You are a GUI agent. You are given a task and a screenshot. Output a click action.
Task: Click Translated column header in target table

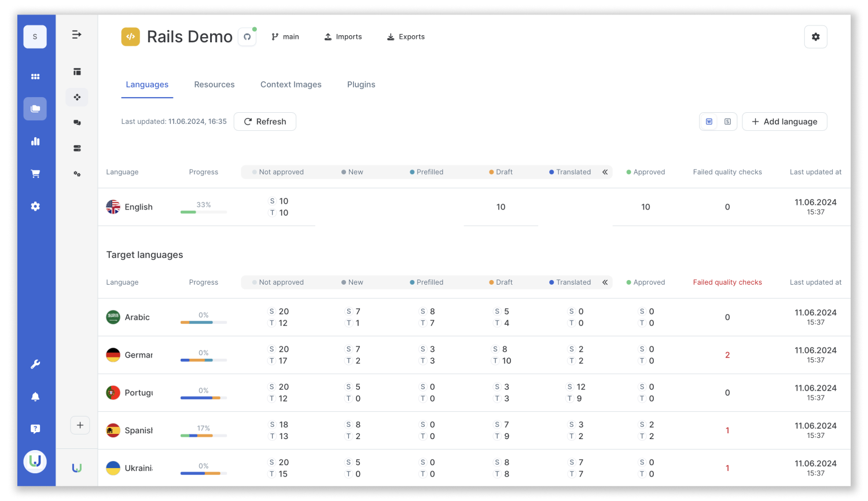tap(570, 282)
